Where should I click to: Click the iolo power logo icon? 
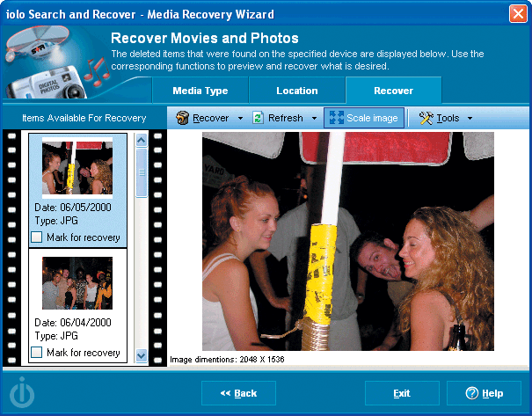pyautogui.click(x=22, y=392)
